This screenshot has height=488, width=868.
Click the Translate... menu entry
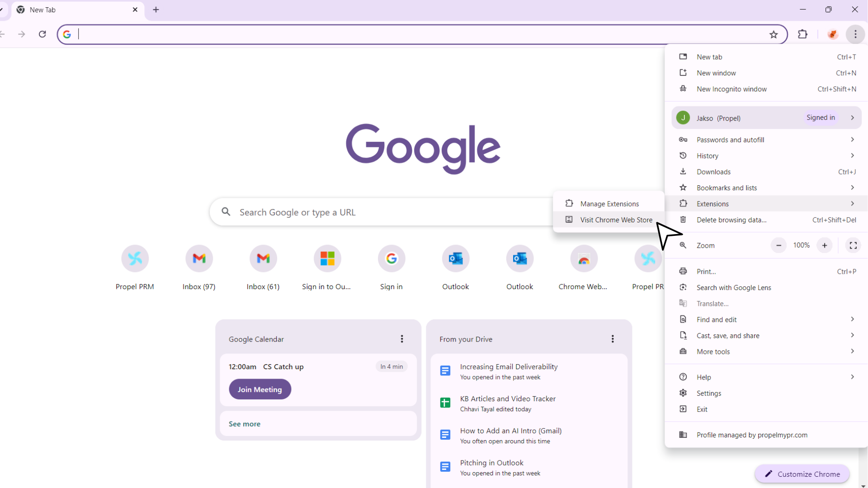tap(766, 304)
